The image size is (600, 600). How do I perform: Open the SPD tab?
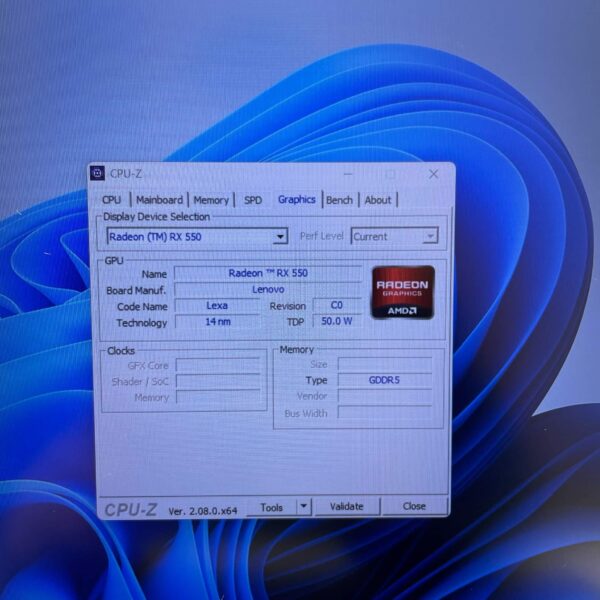click(x=253, y=200)
